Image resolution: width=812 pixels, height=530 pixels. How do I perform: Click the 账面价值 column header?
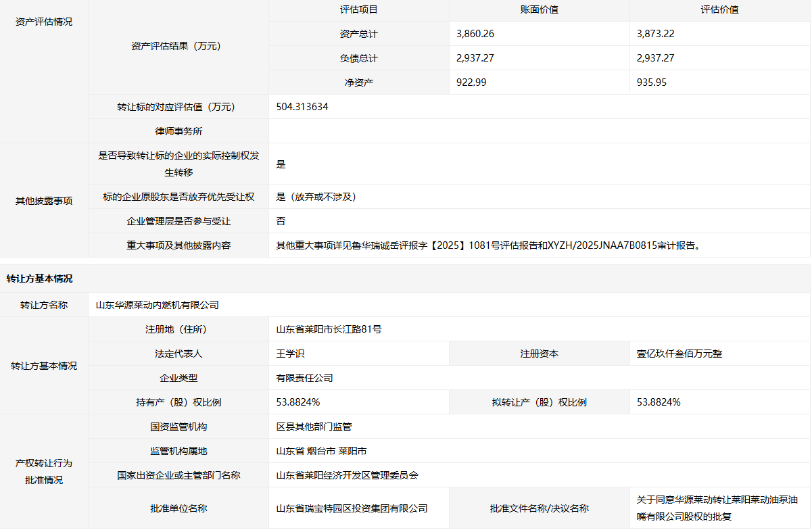pos(539,9)
